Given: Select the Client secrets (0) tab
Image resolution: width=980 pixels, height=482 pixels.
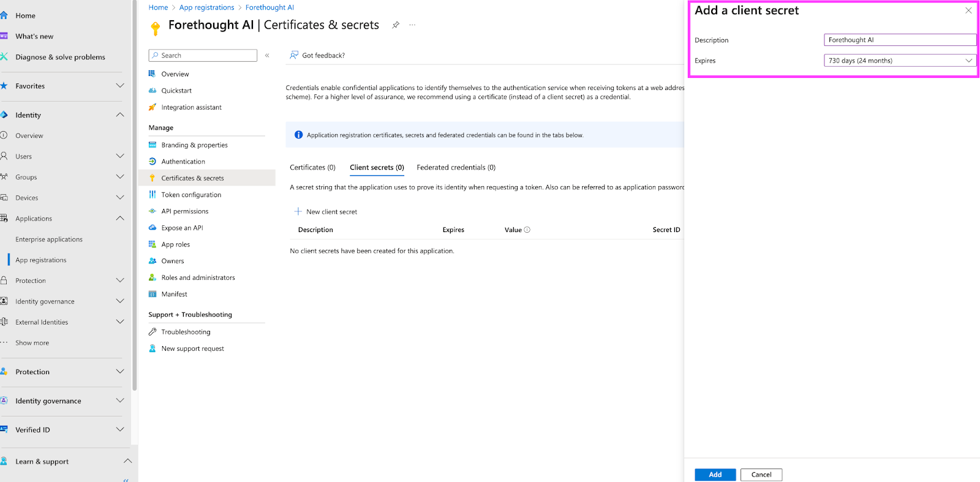Looking at the screenshot, I should (377, 167).
